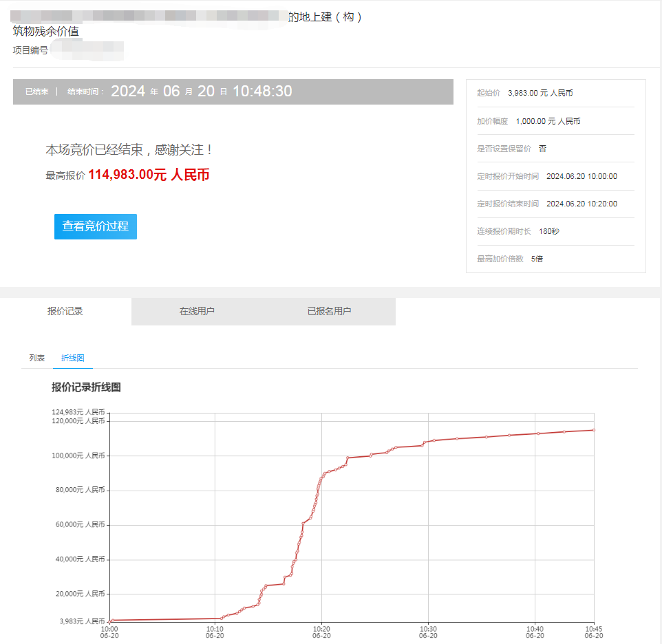This screenshot has width=662, height=644.
Task: Click the 是否设置保留价 row
Action: point(512,149)
